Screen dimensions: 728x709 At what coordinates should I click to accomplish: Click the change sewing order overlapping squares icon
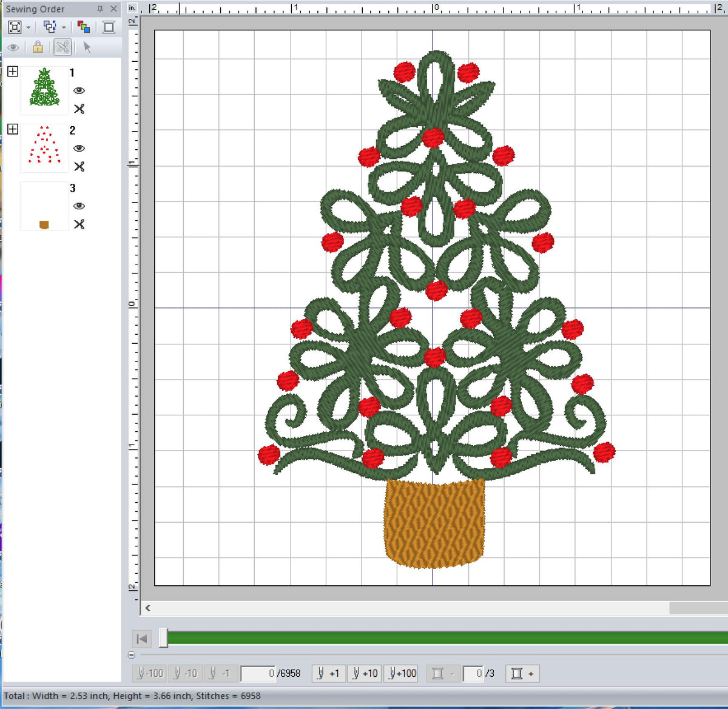pos(50,27)
